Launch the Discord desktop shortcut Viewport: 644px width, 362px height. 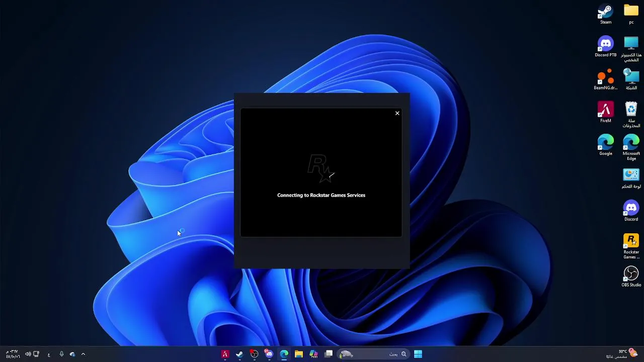coord(631,211)
